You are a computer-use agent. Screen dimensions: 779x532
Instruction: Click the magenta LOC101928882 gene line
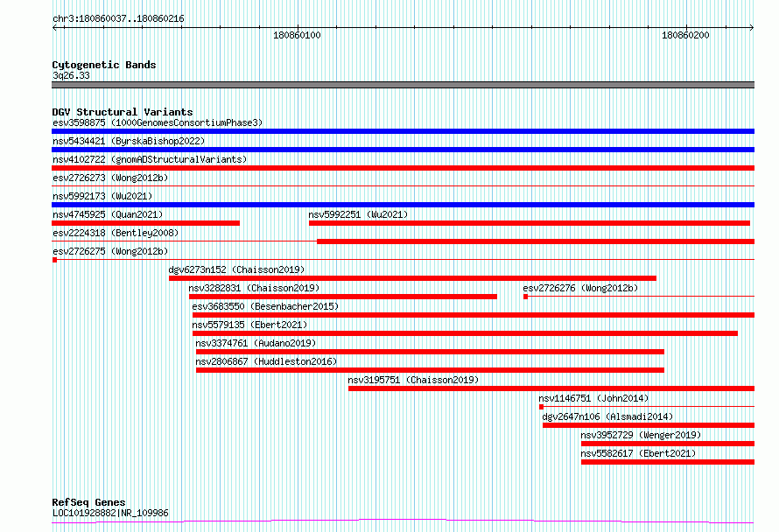(403, 521)
